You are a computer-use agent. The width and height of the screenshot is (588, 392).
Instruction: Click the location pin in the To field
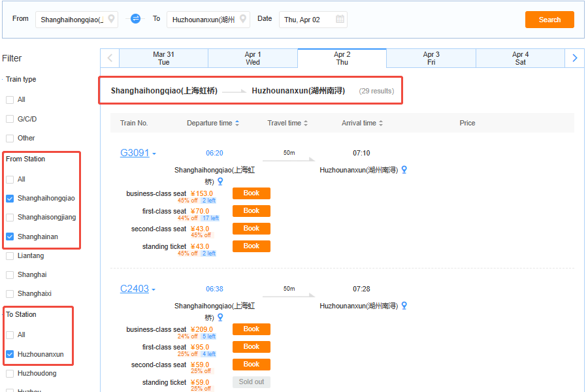(243, 19)
